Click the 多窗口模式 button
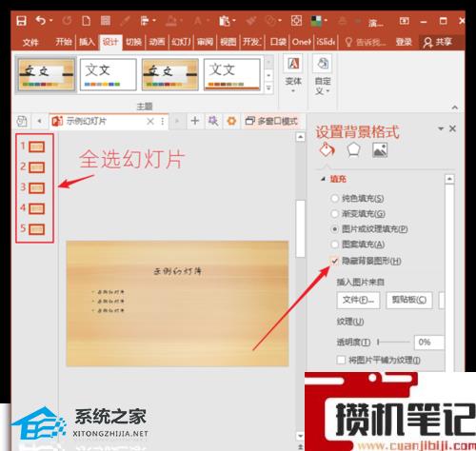The height and width of the screenshot is (451, 476). pos(272,121)
